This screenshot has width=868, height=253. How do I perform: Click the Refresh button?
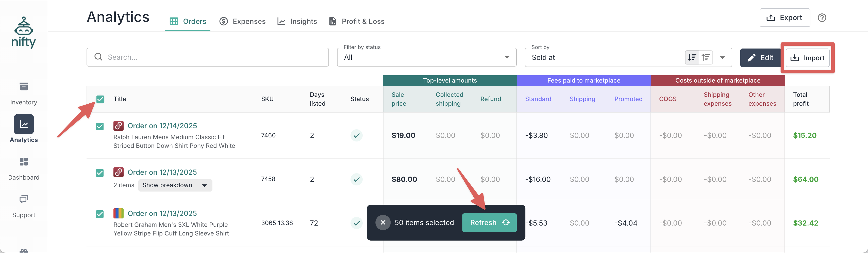tap(489, 223)
